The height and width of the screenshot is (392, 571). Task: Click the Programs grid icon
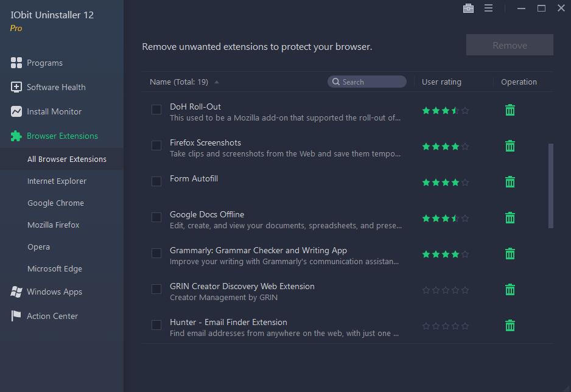point(16,63)
